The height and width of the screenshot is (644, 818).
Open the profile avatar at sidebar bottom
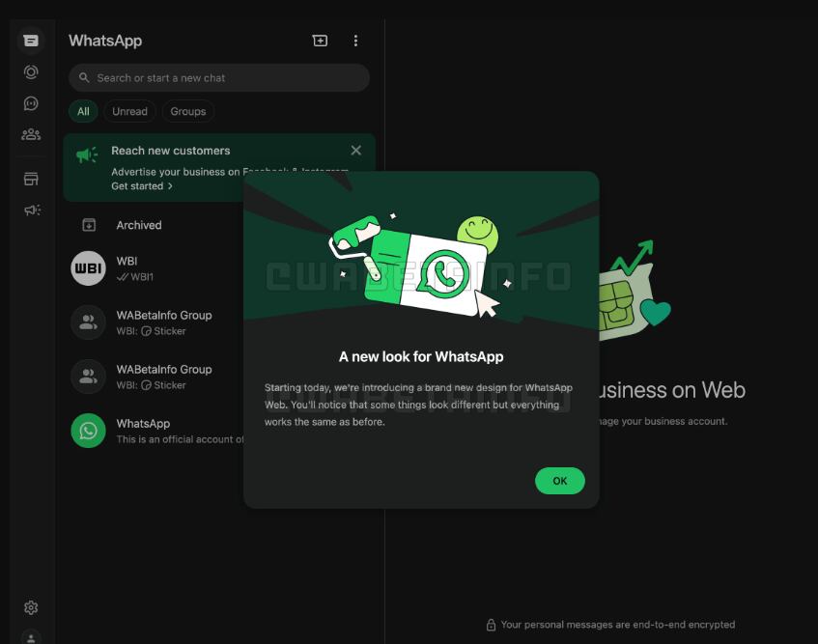coord(31,637)
